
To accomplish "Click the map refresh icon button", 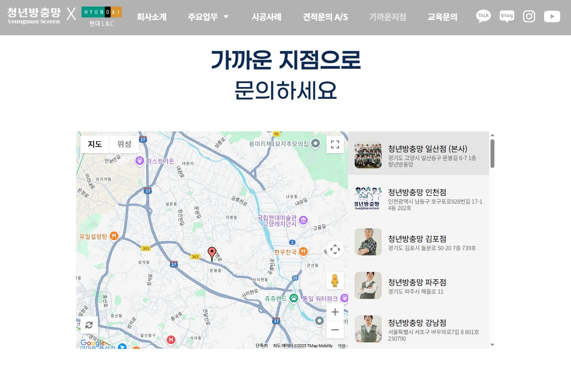I will tap(89, 325).
